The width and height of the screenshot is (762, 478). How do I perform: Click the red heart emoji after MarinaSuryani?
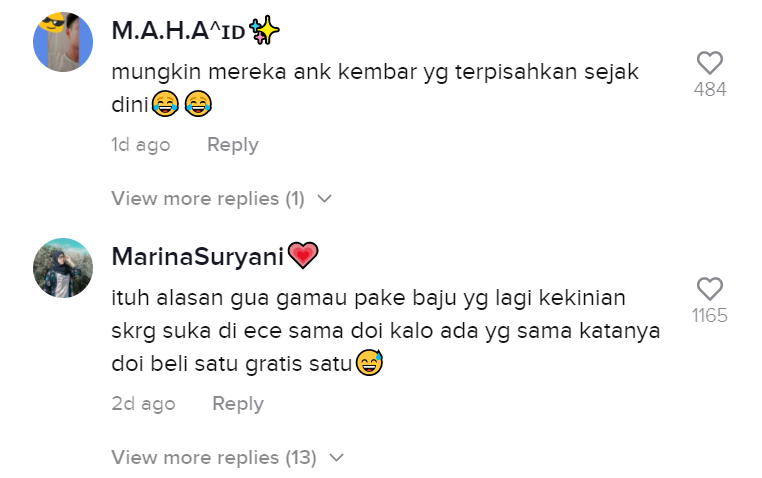(x=303, y=256)
